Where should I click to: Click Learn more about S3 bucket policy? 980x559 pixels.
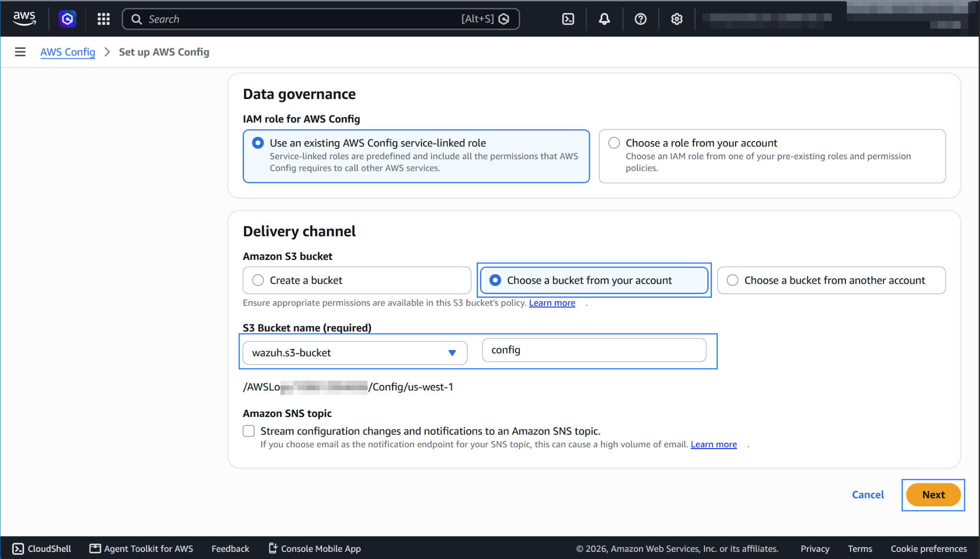point(552,303)
